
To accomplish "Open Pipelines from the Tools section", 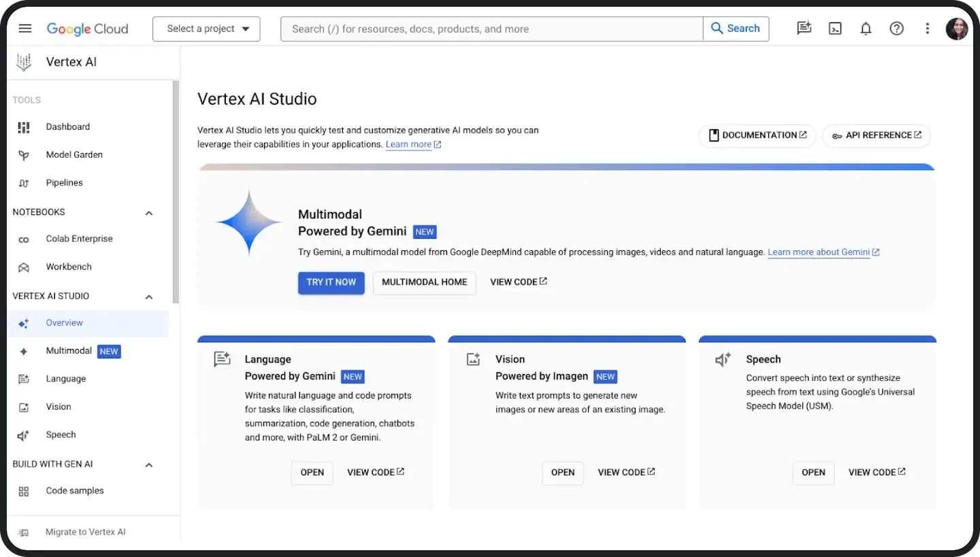I will (x=64, y=182).
